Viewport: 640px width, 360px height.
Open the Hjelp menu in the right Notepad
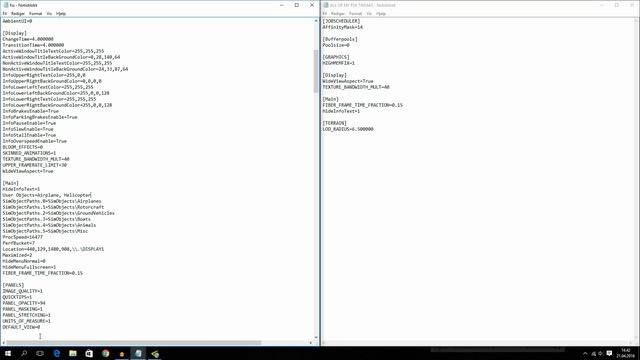pos(381,13)
